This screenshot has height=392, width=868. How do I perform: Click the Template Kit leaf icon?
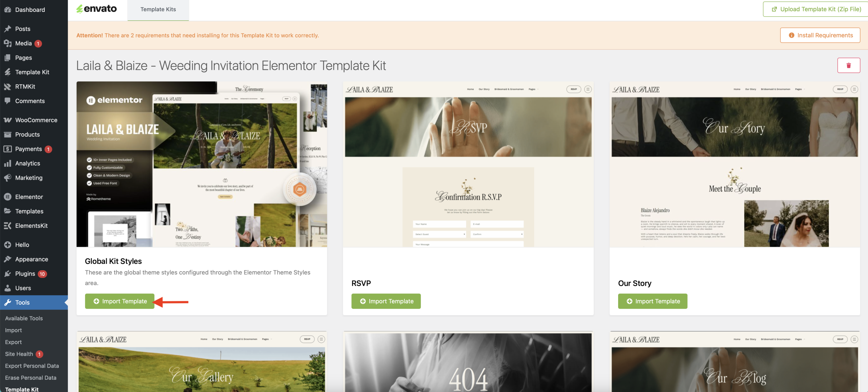(7, 72)
